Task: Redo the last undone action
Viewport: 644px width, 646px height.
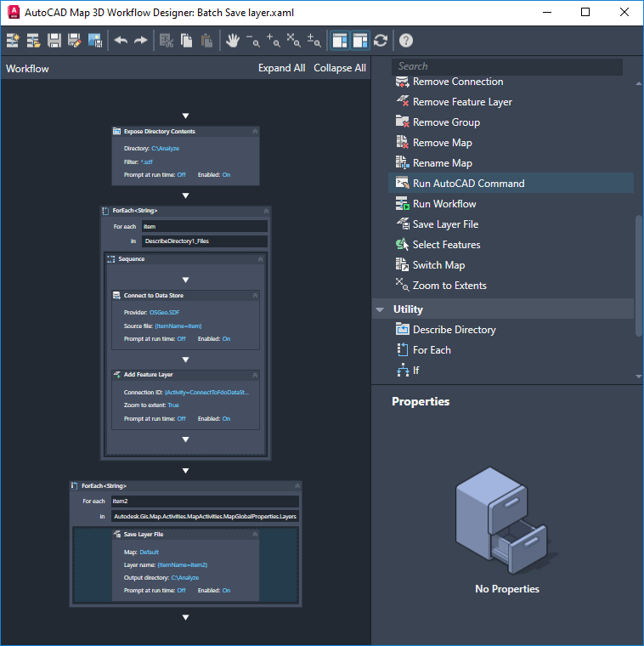Action: (141, 41)
